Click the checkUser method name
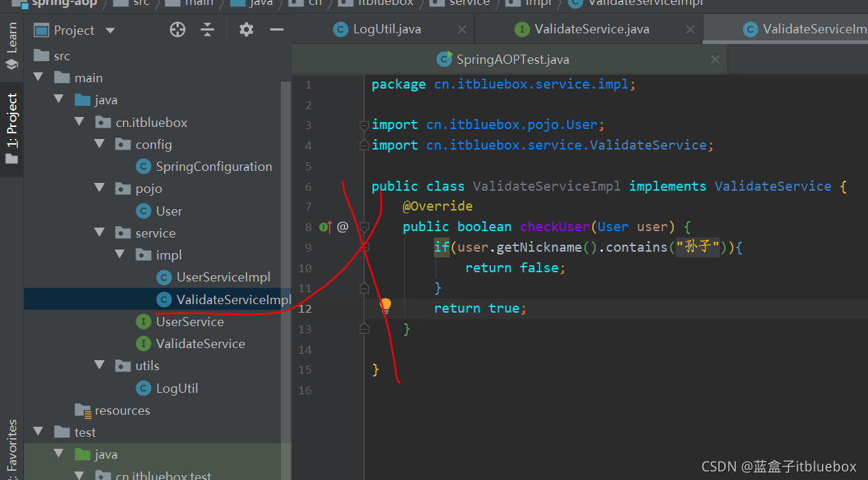Screen dimensions: 868x480 coord(555,227)
